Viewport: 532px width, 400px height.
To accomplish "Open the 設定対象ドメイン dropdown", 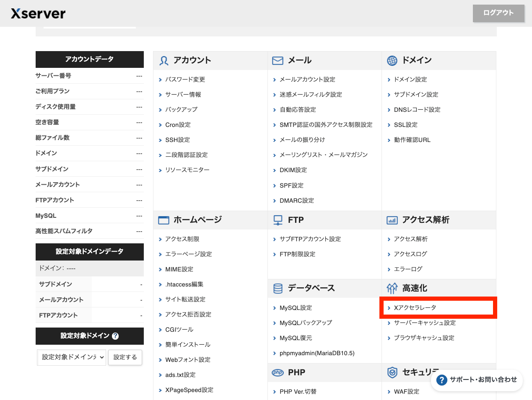I will coord(72,357).
